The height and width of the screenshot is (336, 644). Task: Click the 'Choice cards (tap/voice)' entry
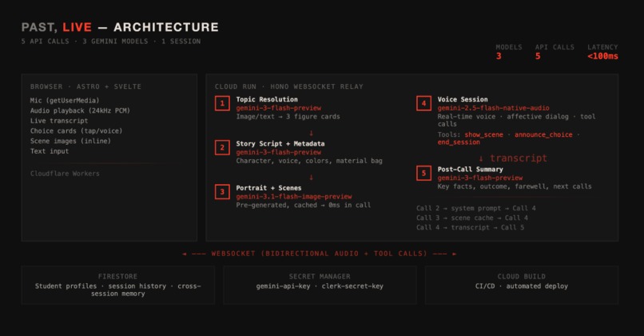(76, 130)
